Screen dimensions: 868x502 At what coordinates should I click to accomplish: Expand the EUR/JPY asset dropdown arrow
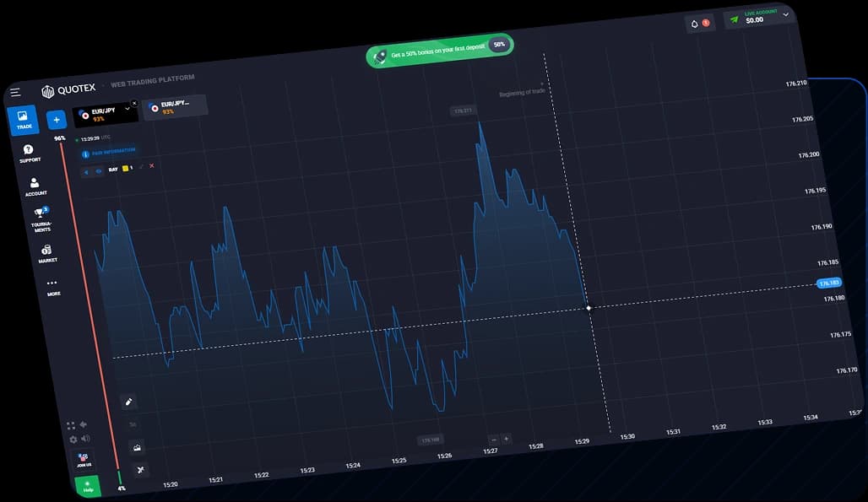[127, 108]
